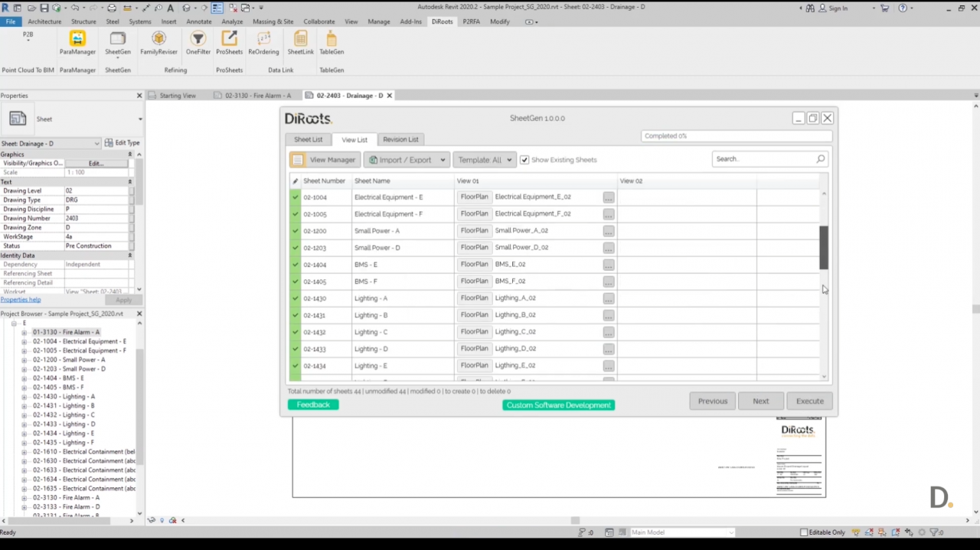Image resolution: width=980 pixels, height=550 pixels.
Task: Click the Properties help link
Action: pos(21,300)
